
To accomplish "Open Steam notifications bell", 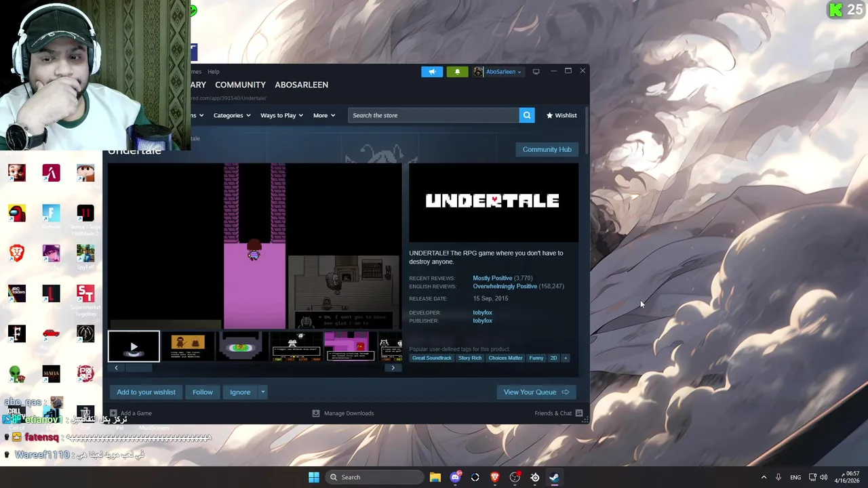I will click(457, 71).
